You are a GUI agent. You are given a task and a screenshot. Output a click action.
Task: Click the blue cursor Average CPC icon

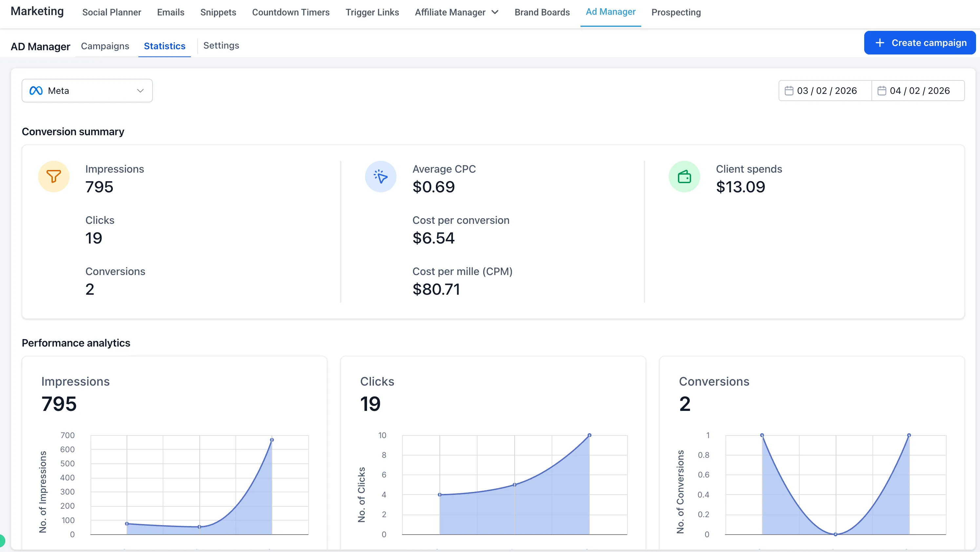click(380, 177)
